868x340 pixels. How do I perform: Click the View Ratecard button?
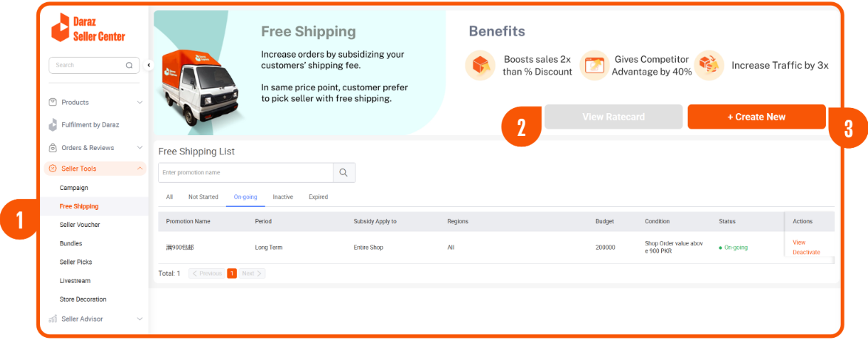613,117
